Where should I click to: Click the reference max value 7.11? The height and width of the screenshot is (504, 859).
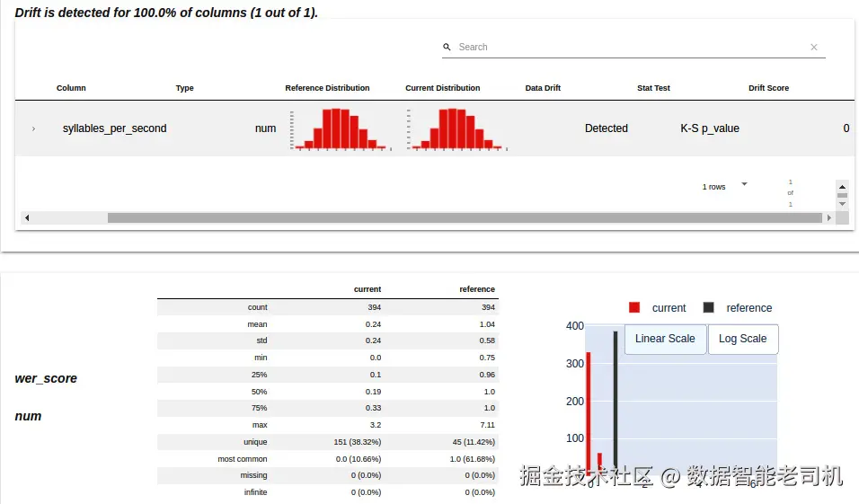tap(487, 425)
